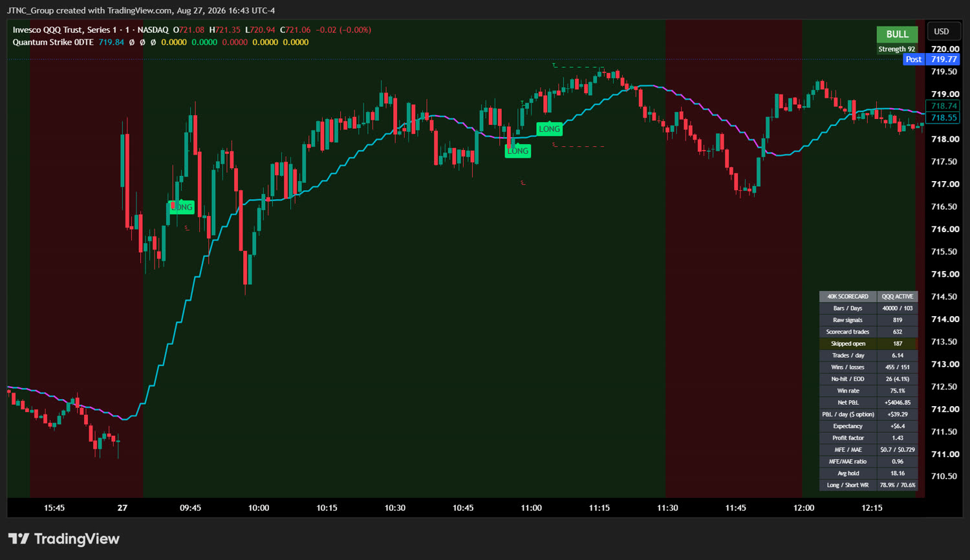Screen dimensions: 970x560
Task: Click the 'Wins / losses' value 455 / 151
Action: coord(898,367)
